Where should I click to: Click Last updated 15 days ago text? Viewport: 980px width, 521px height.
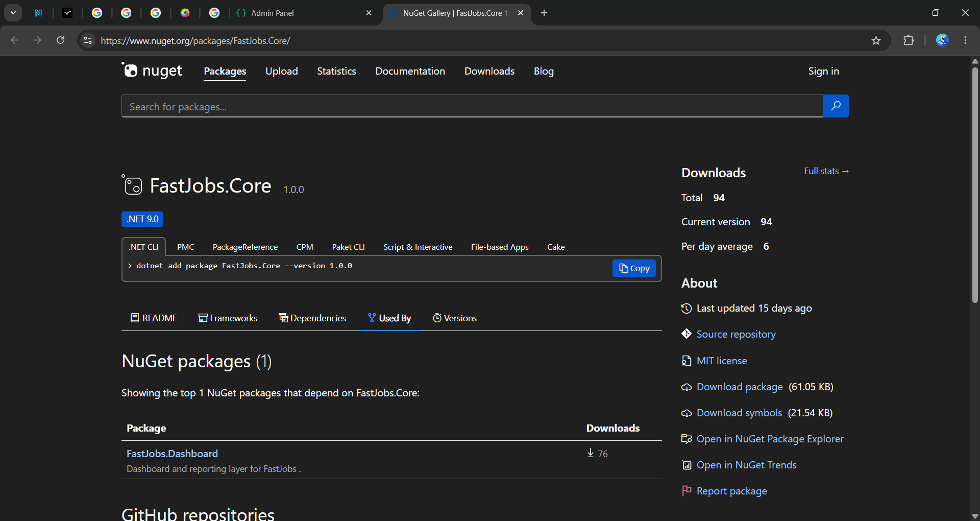pos(754,308)
